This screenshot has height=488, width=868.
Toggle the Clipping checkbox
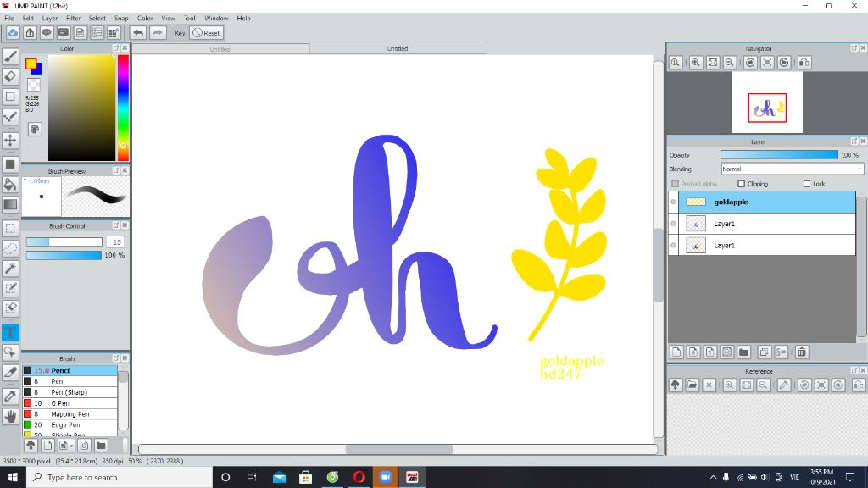[x=741, y=184]
